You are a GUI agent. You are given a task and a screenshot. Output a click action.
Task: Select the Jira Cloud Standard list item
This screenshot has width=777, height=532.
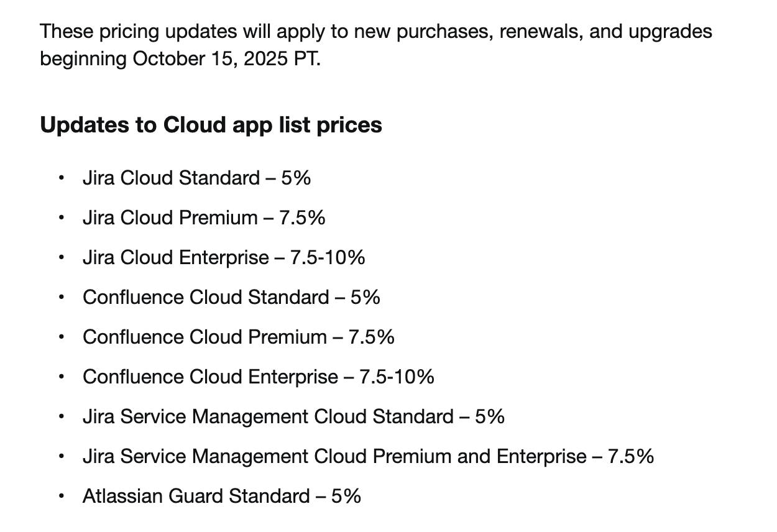click(x=196, y=178)
